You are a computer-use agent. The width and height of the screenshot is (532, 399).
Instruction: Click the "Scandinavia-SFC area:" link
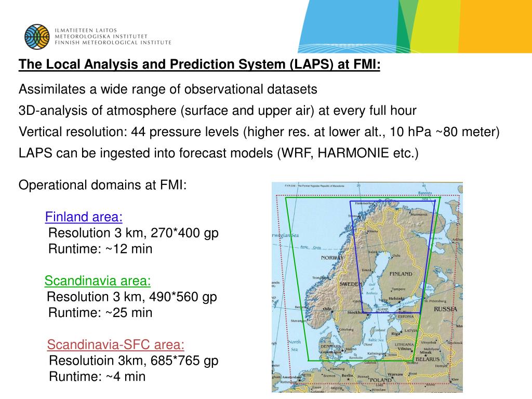(116, 344)
